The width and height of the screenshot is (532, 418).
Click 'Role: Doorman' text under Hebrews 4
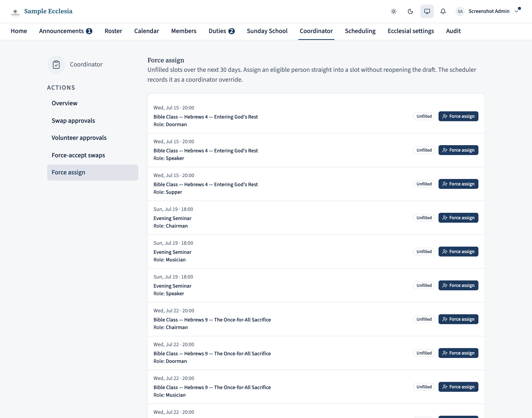pyautogui.click(x=170, y=125)
